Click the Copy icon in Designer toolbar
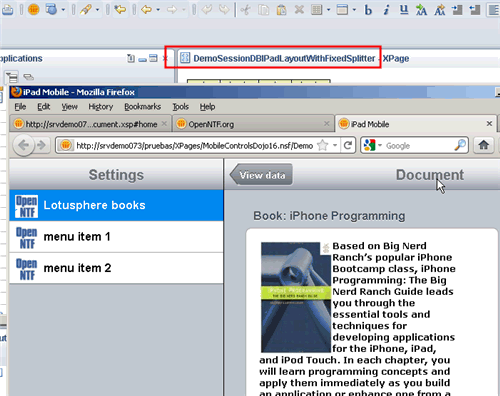The height and width of the screenshot is (396, 500). tap(264, 10)
